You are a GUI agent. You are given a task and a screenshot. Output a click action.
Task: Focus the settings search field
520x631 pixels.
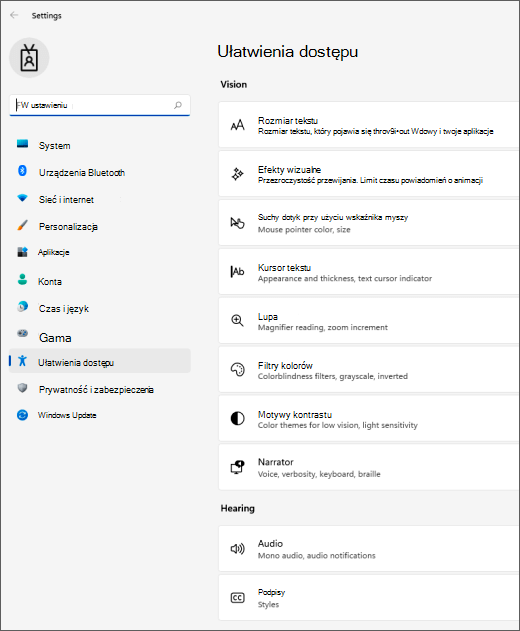(x=99, y=105)
